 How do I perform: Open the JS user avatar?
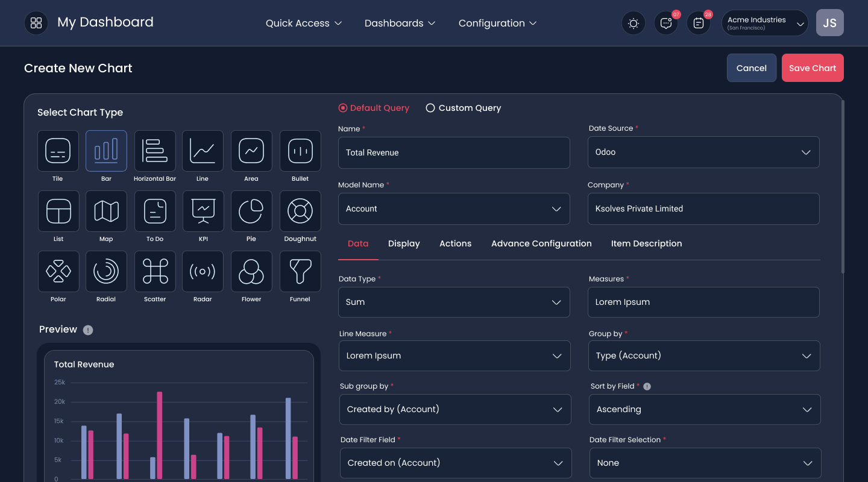click(830, 23)
